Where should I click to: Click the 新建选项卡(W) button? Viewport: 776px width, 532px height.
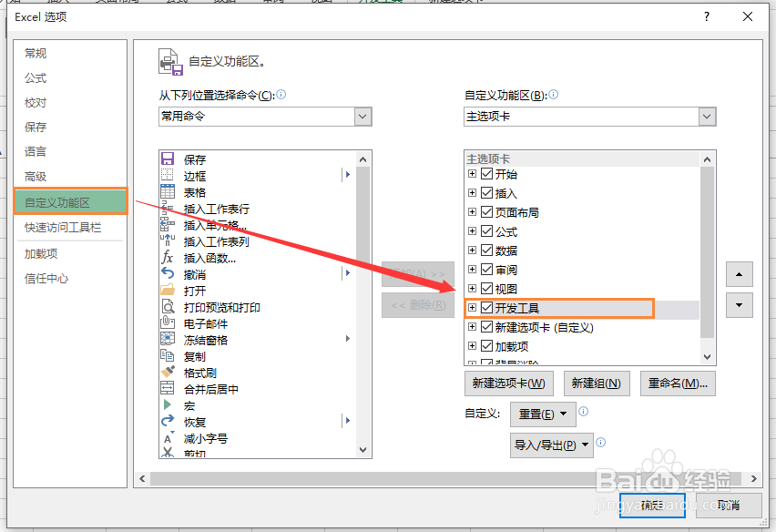(x=509, y=384)
